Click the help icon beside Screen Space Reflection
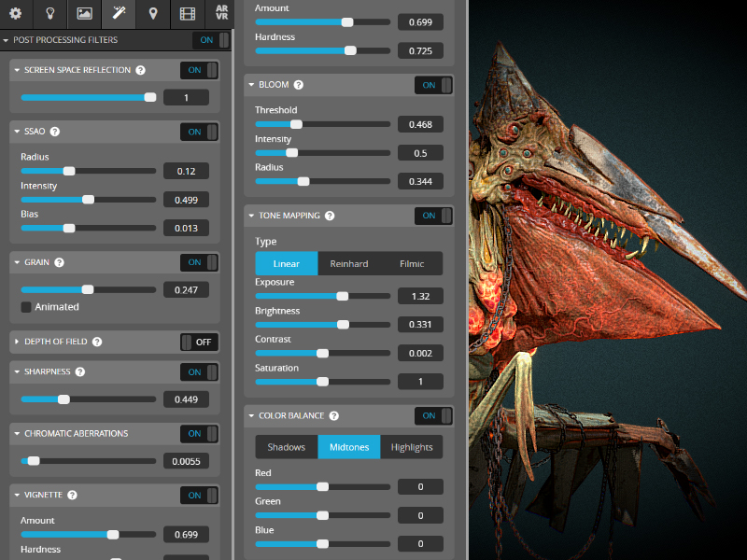The image size is (747, 560). (x=140, y=70)
